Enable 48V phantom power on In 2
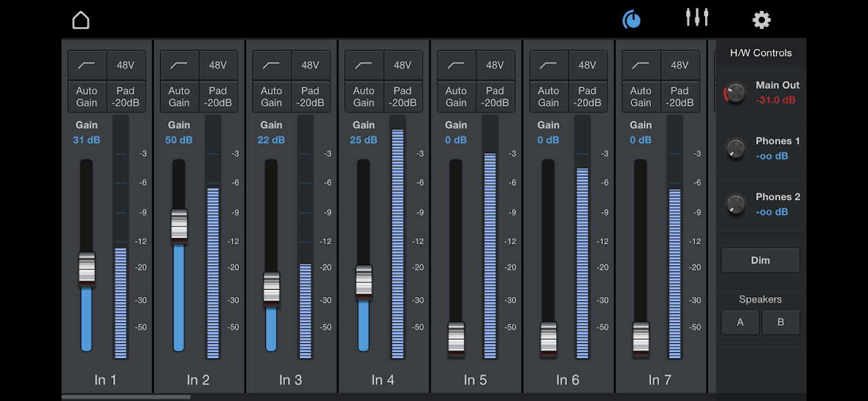Screen dimensions: 868x401 218,65
